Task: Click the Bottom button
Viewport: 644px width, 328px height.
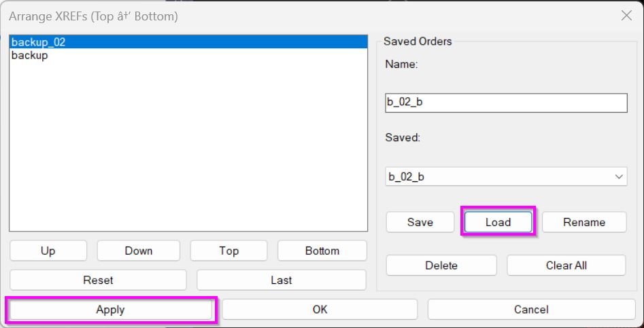Action: (322, 251)
